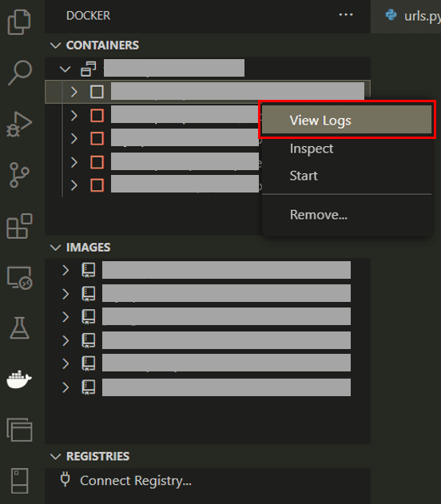441x504 pixels.
Task: Click first red stopped-container icon
Action: [x=97, y=115]
